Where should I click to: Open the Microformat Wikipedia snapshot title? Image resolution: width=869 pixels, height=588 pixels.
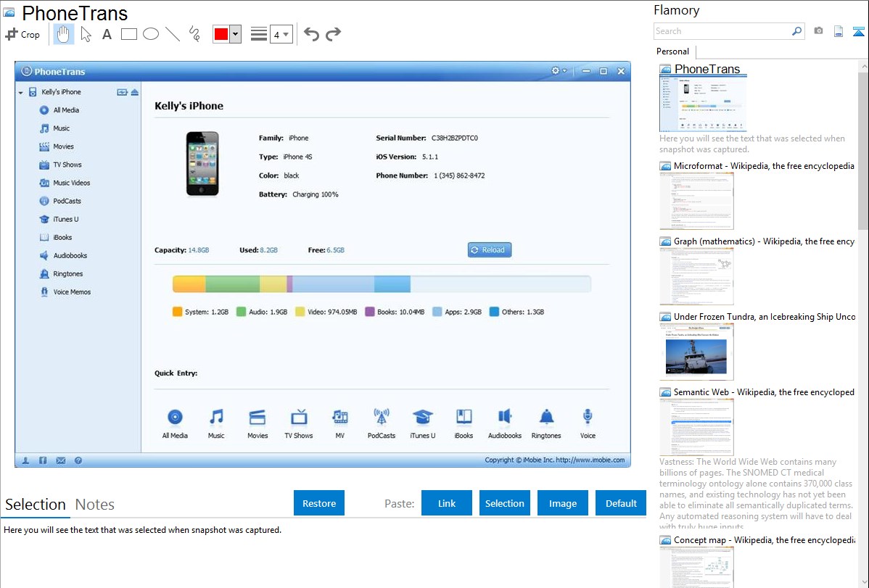pos(764,166)
